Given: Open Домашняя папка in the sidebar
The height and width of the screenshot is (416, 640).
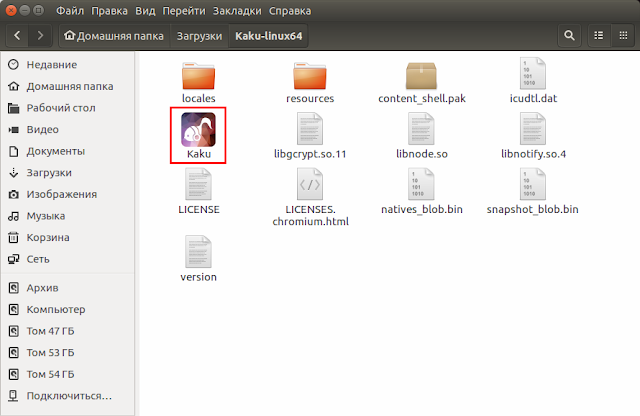Looking at the screenshot, I should point(67,86).
